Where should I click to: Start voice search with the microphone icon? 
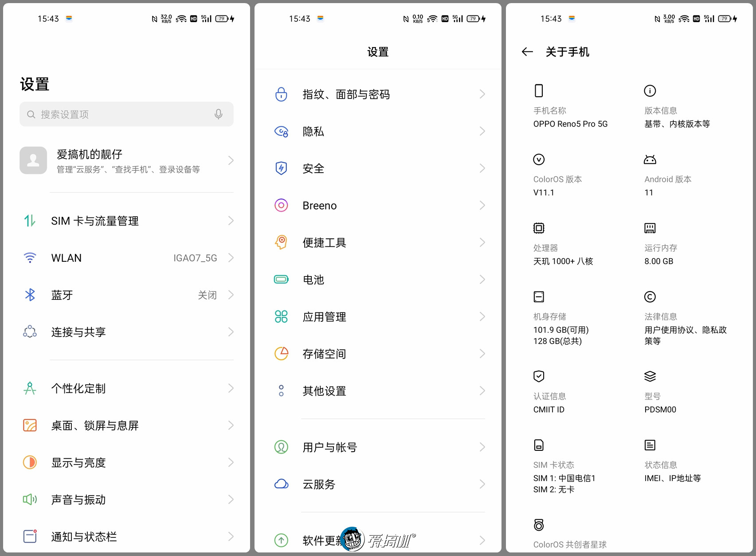click(218, 114)
